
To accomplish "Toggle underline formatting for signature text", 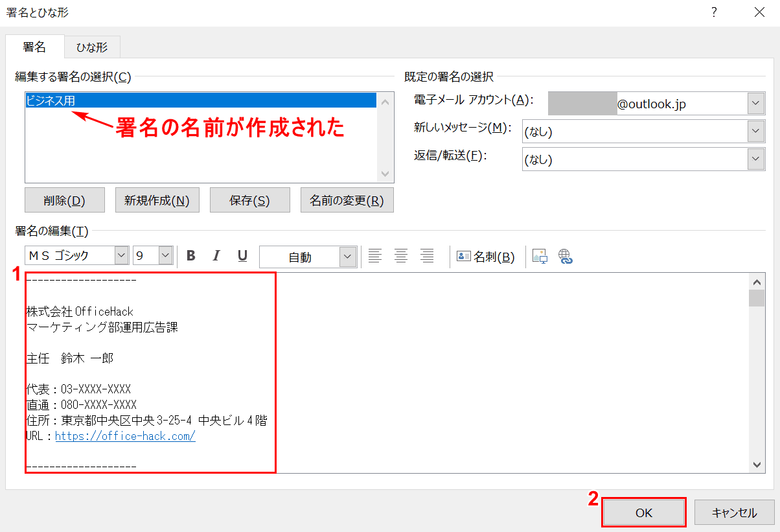I will click(x=242, y=256).
